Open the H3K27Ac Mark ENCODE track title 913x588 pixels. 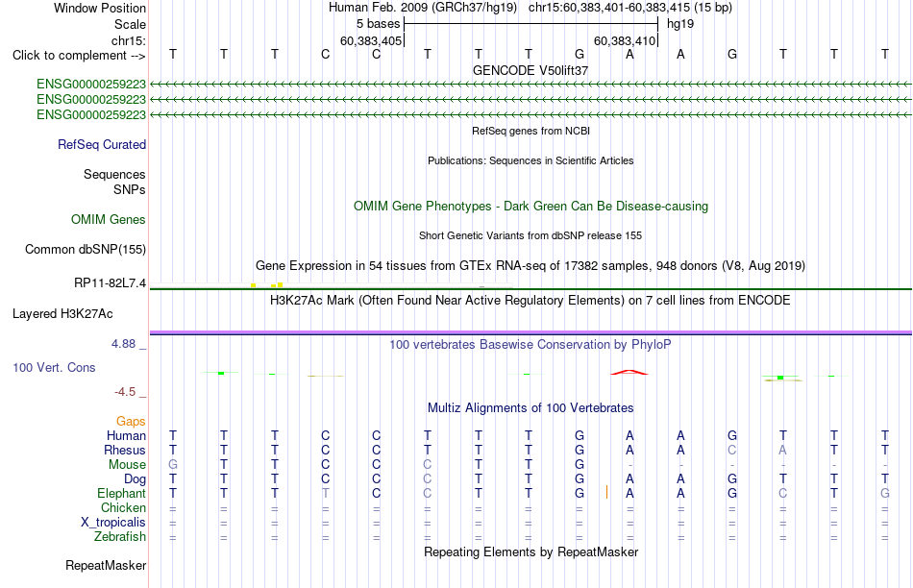tap(531, 301)
